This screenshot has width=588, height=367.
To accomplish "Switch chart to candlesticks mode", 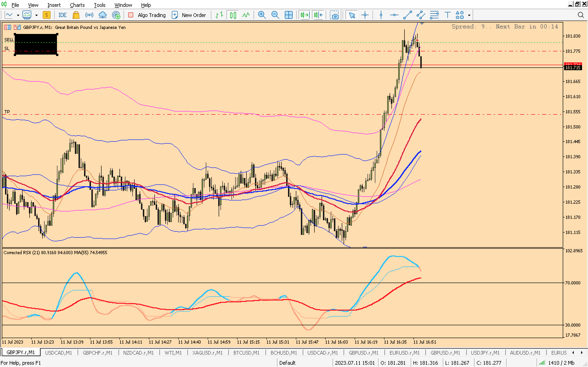I will coord(233,15).
